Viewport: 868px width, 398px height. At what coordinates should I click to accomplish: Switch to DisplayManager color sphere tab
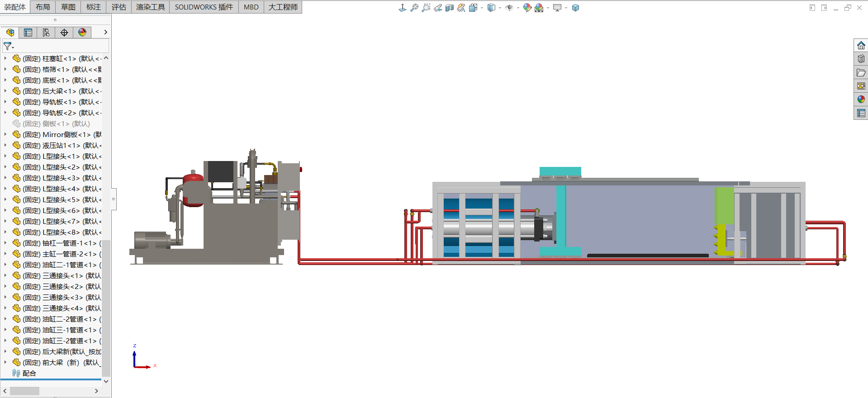click(x=82, y=32)
